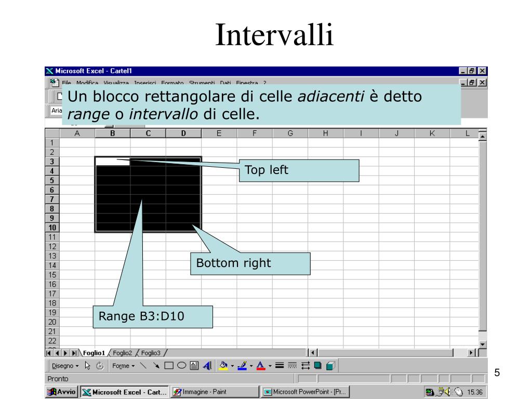Activate the Free Rotate tool

tap(100, 365)
